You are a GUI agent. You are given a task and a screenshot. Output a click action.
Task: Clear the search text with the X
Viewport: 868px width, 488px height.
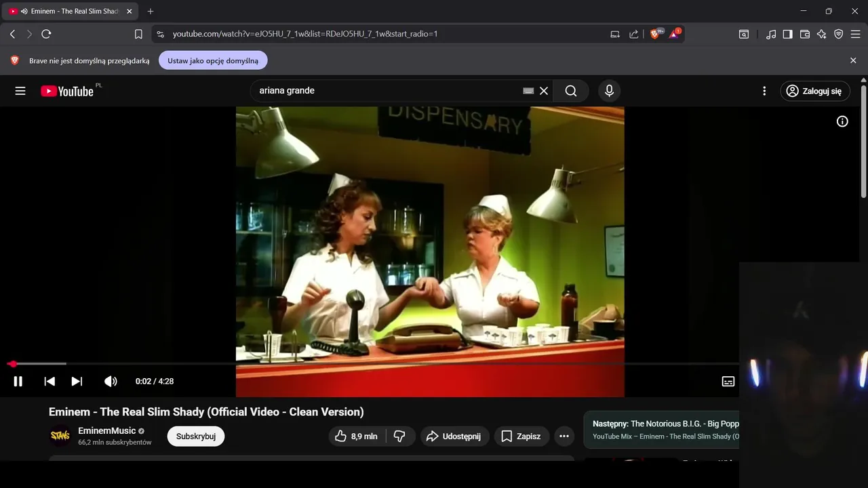point(544,91)
